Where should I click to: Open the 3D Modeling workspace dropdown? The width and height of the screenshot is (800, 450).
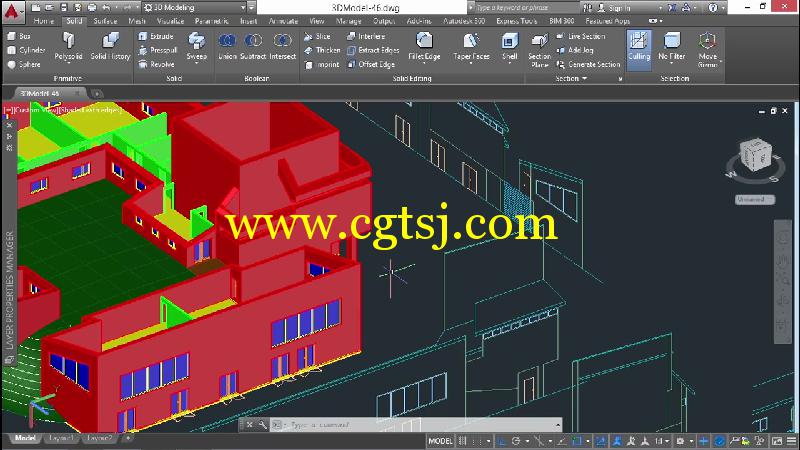click(x=194, y=8)
